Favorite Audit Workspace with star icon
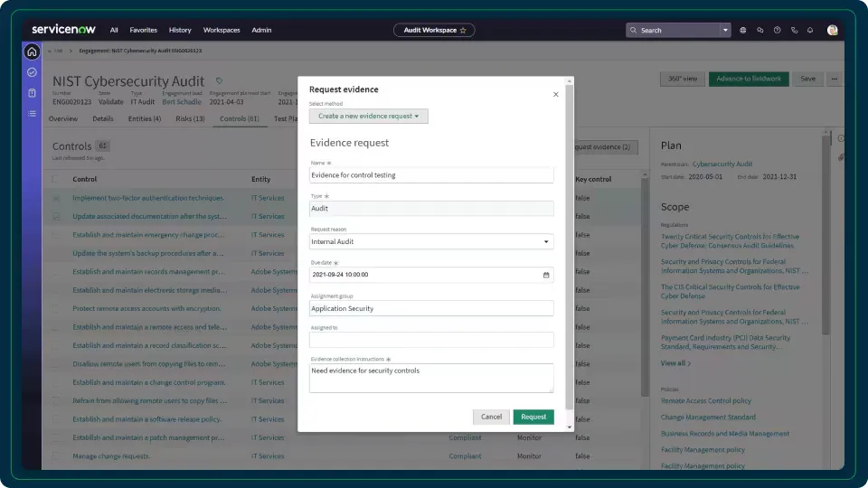 tap(463, 30)
